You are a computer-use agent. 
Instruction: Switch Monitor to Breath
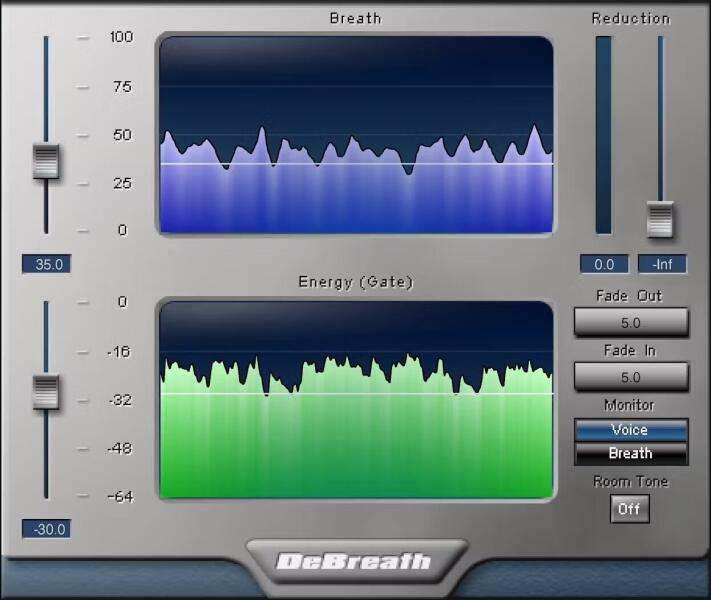pyautogui.click(x=631, y=453)
